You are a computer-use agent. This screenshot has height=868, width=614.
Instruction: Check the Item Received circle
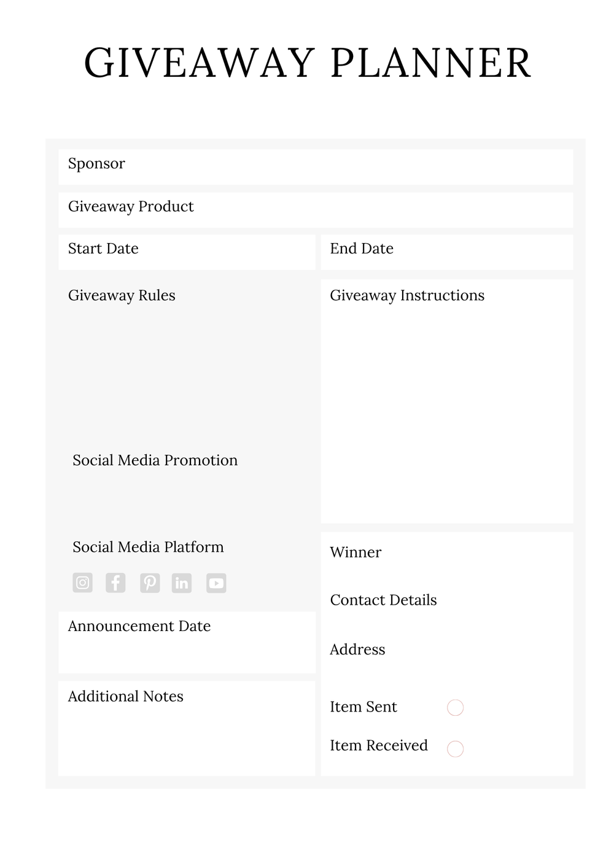point(455,748)
